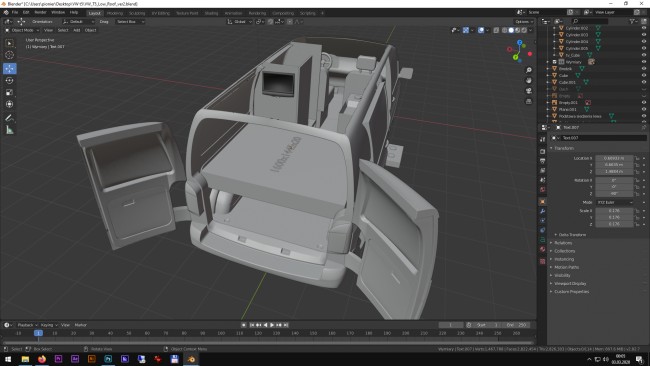
Task: Open the Modifiers wrench tab
Action: [543, 211]
